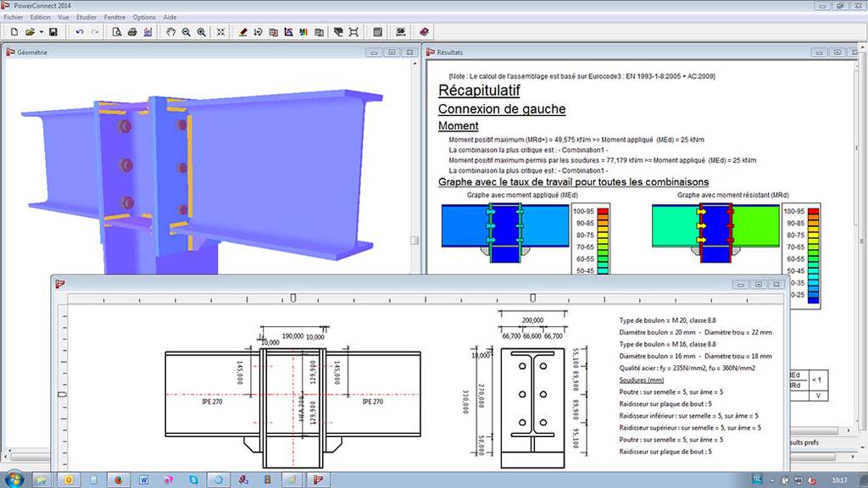
Task: Maximize the Géométrie window
Action: click(x=392, y=53)
